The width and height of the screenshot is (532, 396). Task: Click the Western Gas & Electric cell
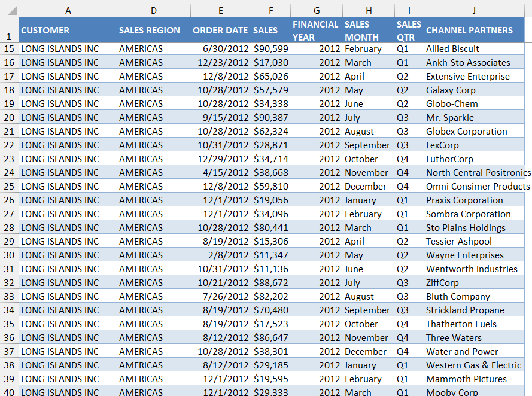tap(474, 365)
